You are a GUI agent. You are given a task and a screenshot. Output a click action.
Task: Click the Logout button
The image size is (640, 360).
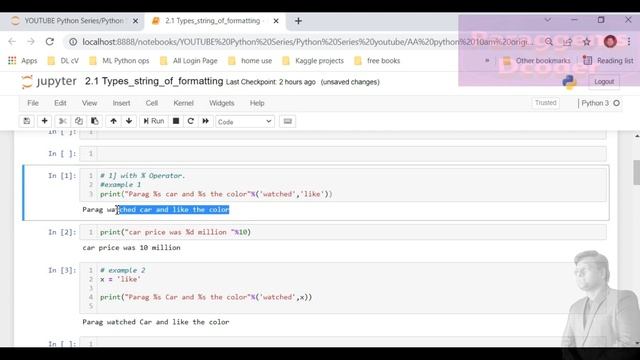(604, 82)
